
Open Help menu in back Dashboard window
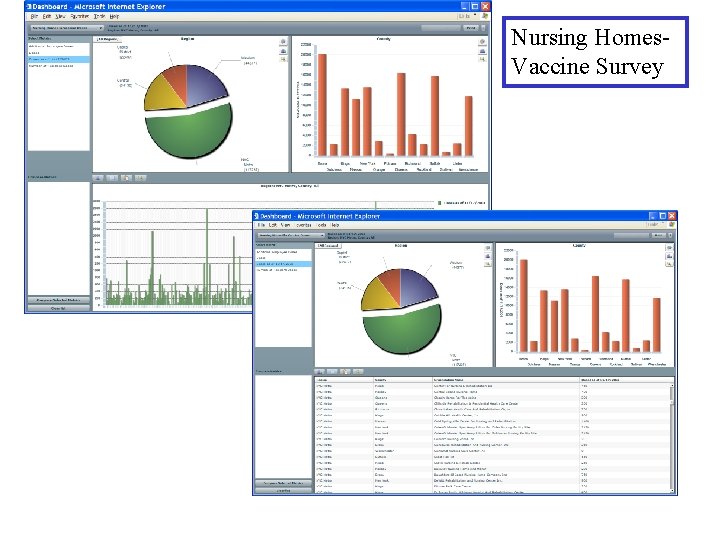coord(114,17)
